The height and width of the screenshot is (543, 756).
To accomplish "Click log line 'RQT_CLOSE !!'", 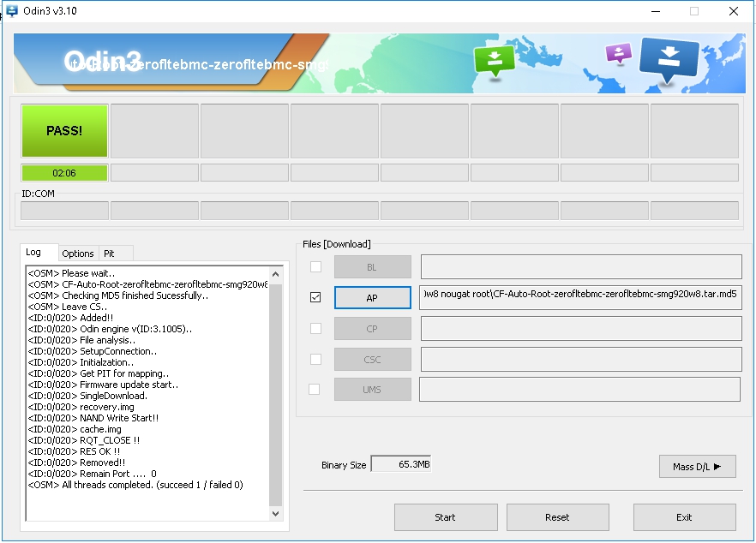I will [84, 440].
